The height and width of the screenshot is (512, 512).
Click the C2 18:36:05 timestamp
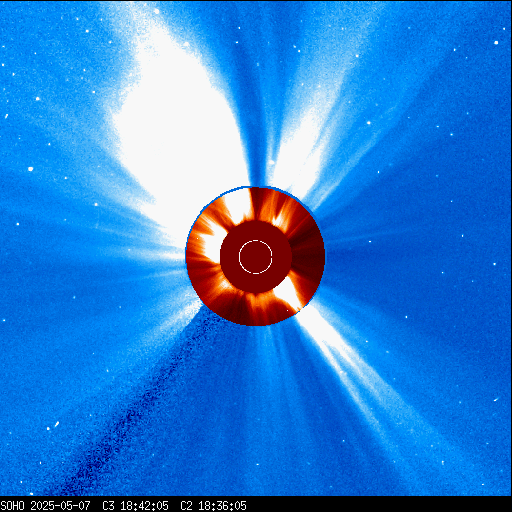coord(213,506)
